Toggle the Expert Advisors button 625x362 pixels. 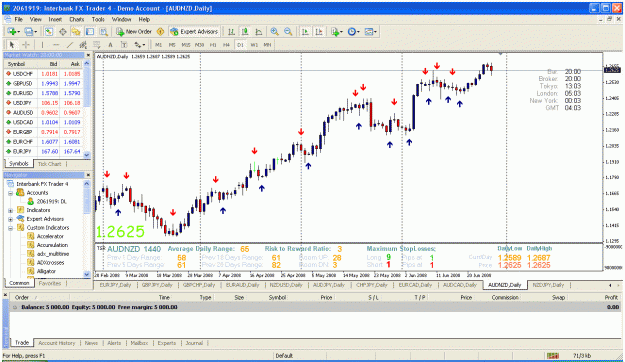[x=195, y=31]
